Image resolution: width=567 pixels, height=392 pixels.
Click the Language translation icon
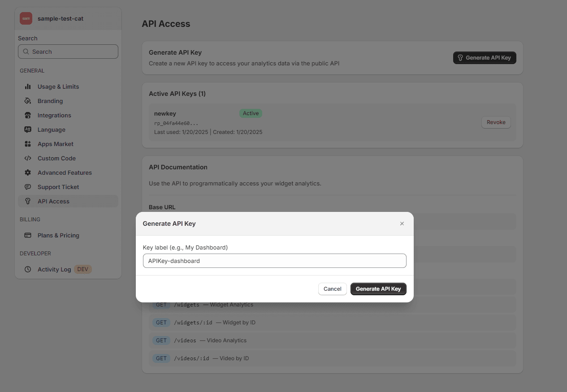click(x=28, y=129)
